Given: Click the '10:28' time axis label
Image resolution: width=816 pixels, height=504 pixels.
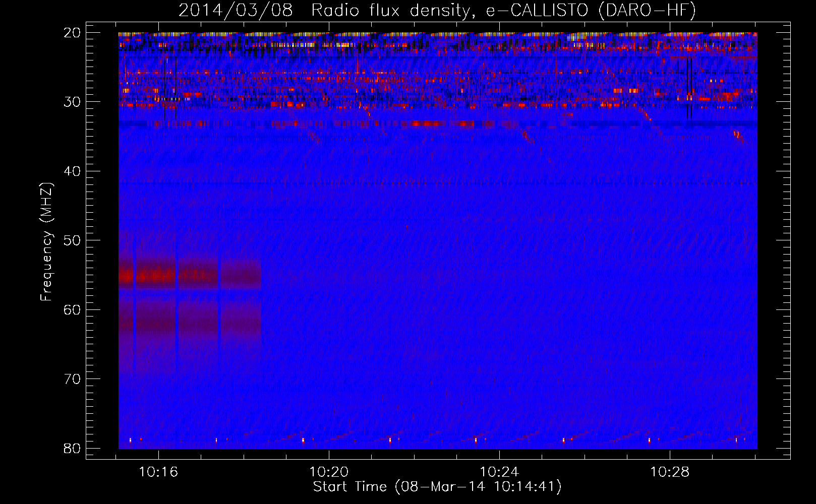Looking at the screenshot, I should tap(670, 472).
